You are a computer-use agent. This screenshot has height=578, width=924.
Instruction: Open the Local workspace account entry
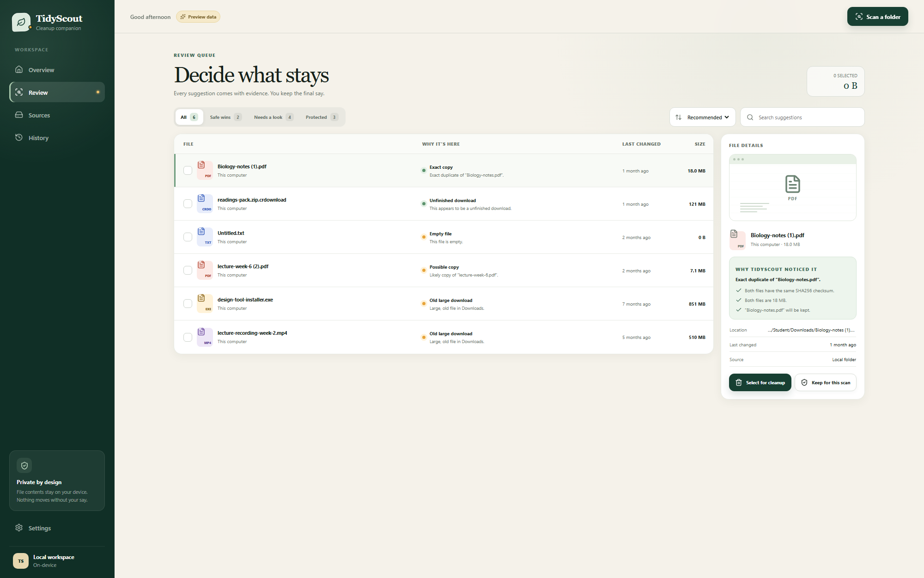57,561
